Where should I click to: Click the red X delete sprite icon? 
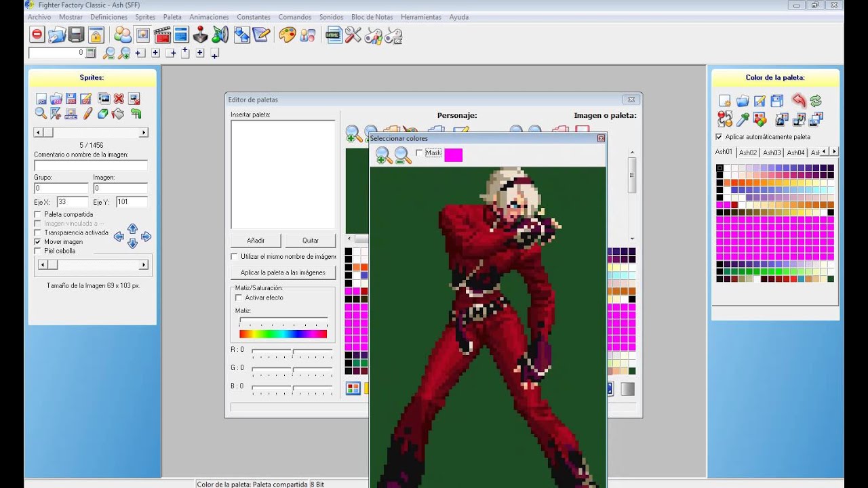click(x=119, y=99)
